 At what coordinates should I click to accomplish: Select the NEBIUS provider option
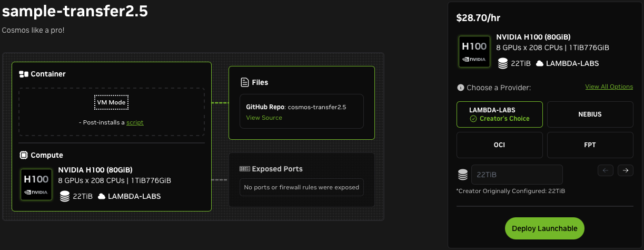click(590, 114)
